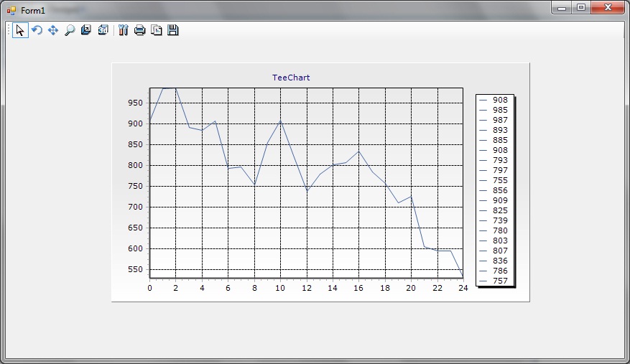The width and height of the screenshot is (630, 364).
Task: Activate the Rotate chart tool
Action: tap(37, 30)
